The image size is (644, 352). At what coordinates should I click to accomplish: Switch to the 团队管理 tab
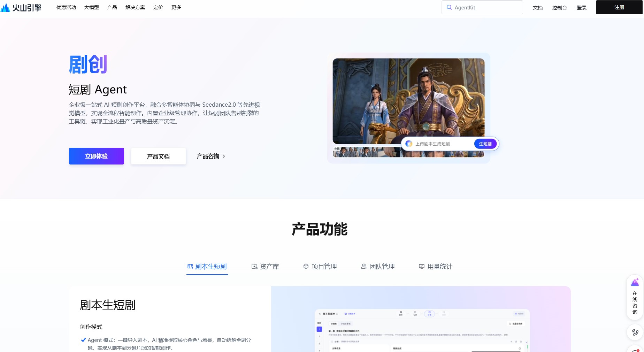[x=378, y=267]
